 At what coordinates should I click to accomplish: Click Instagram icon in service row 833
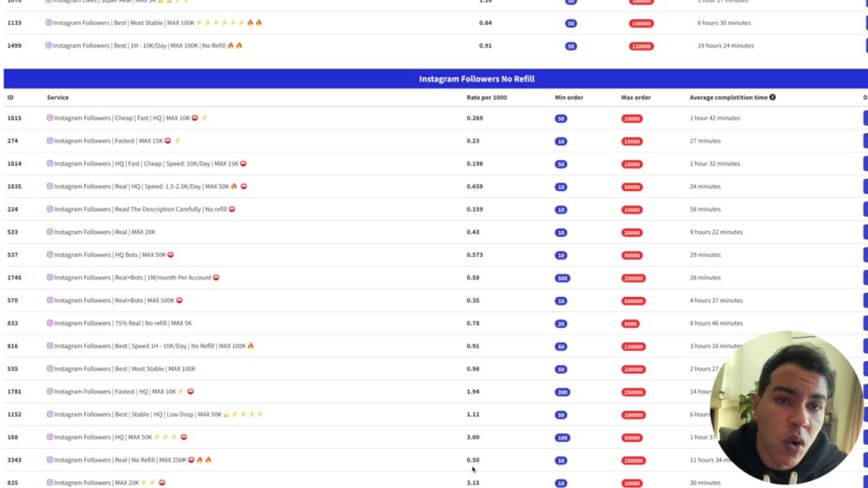[49, 323]
